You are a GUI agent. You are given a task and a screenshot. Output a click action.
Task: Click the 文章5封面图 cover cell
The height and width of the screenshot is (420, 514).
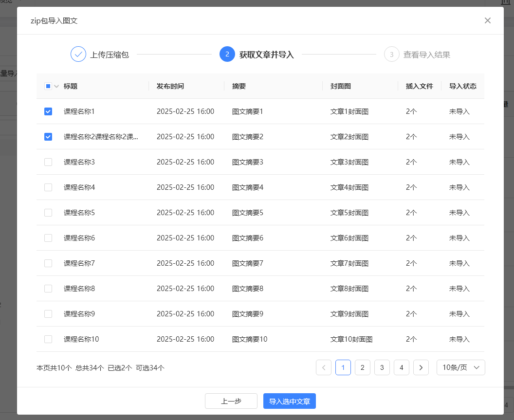point(349,213)
